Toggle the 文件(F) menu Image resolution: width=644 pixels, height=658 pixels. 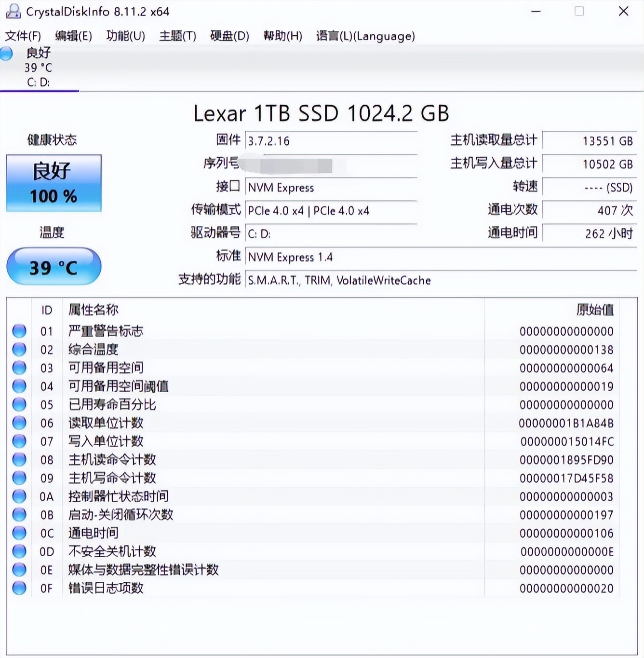[x=23, y=36]
